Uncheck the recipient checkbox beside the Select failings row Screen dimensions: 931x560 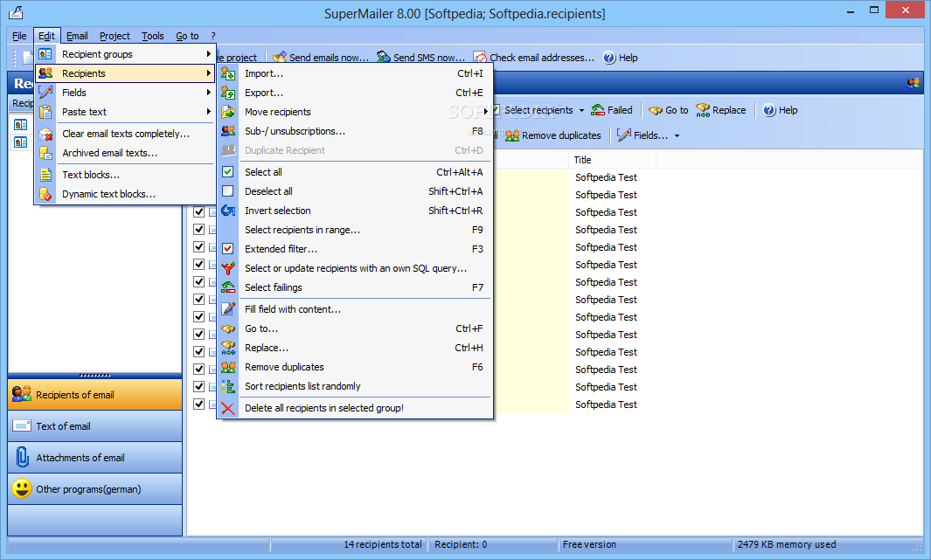click(x=199, y=282)
